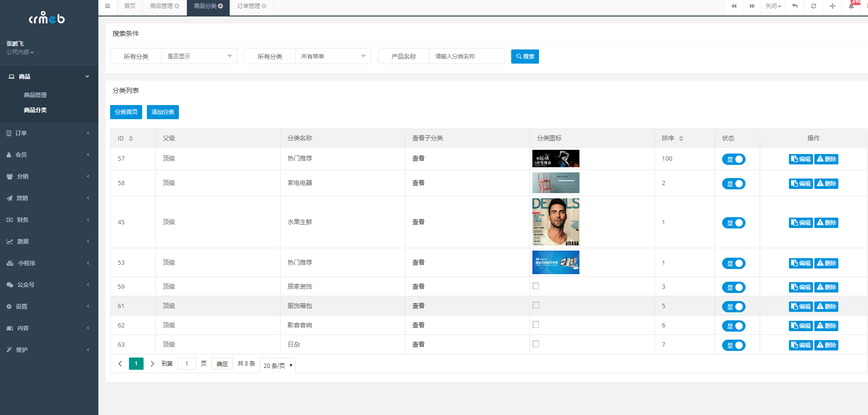Click the fullscreen arrows icon
Viewport: 868px width, 415px height.
(832, 6)
